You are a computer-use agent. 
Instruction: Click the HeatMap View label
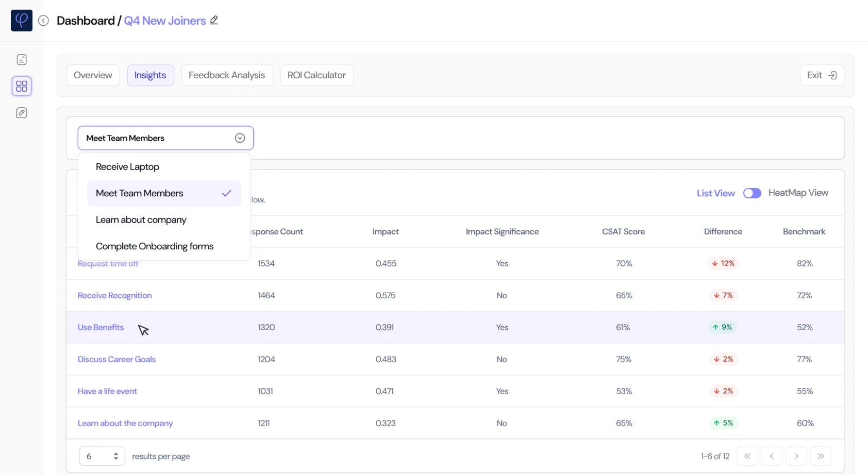(798, 193)
